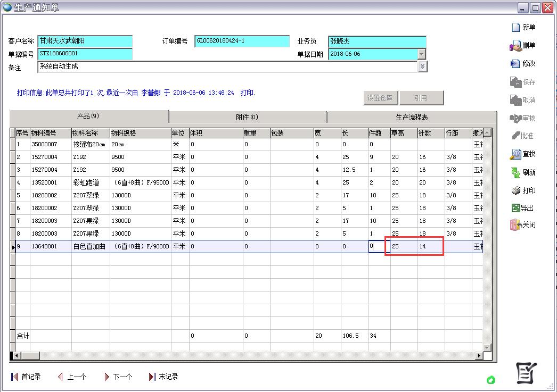Open the 单据日期 date dropdown
Screen dimensions: 557x392
[422, 54]
